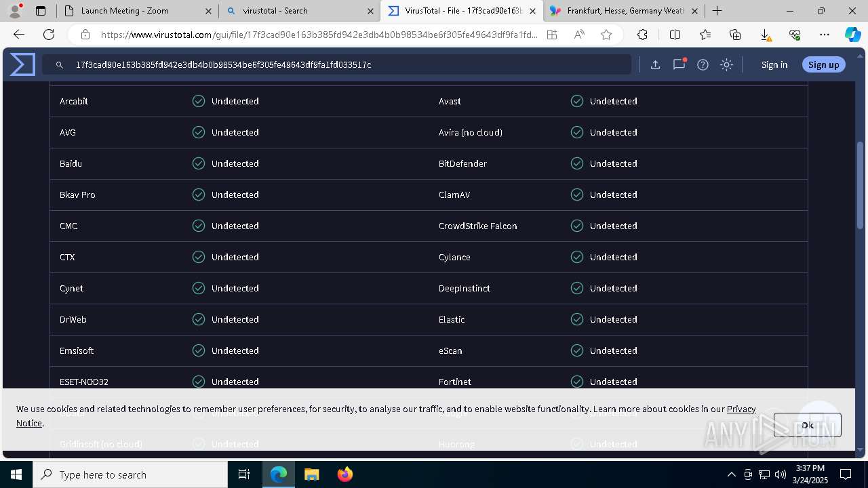Click the DeepInstinct engine name
Screen dimensions: 868x488
(x=465, y=288)
